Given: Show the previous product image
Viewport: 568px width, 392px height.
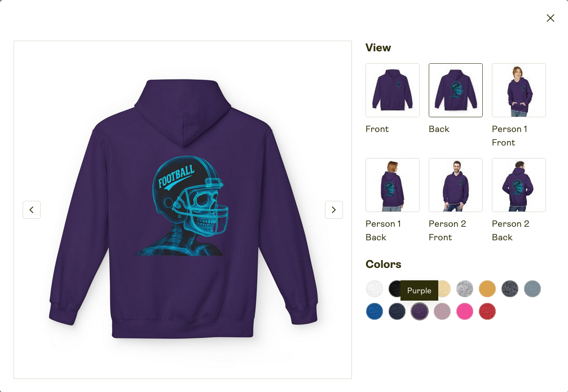Looking at the screenshot, I should tap(32, 210).
